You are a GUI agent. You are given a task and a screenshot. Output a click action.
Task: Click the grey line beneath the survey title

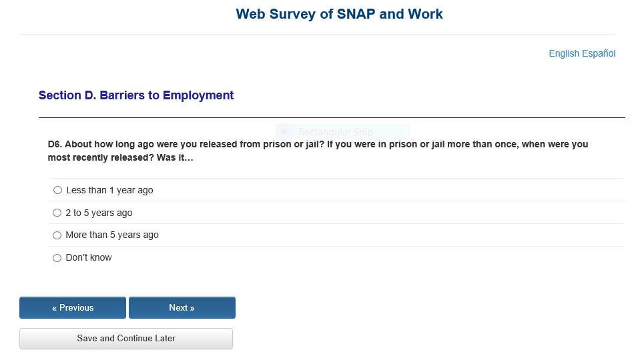[317, 34]
